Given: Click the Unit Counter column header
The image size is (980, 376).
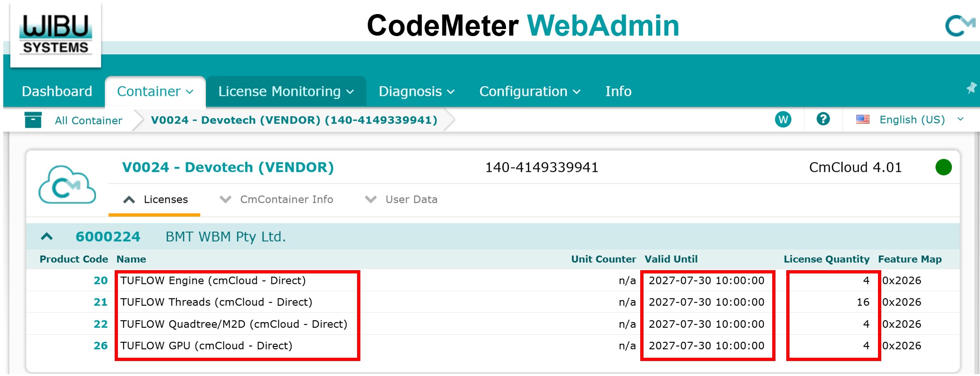Looking at the screenshot, I should 604,259.
